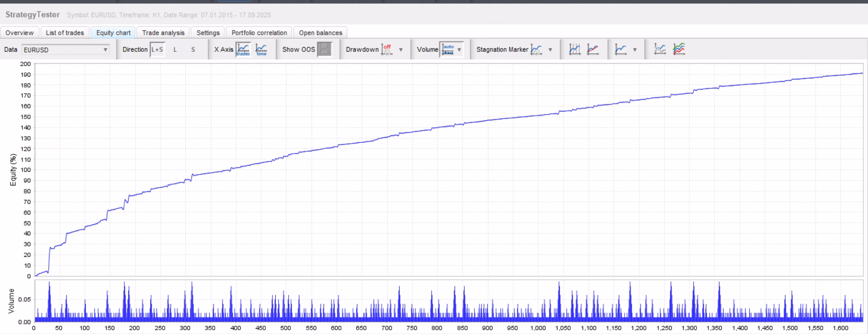This screenshot has width=868, height=334.
Task: Set X Axis to trades icon
Action: click(x=243, y=49)
